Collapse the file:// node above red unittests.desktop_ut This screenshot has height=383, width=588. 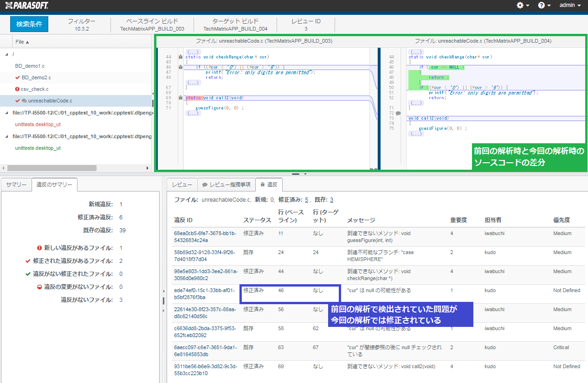(6, 113)
